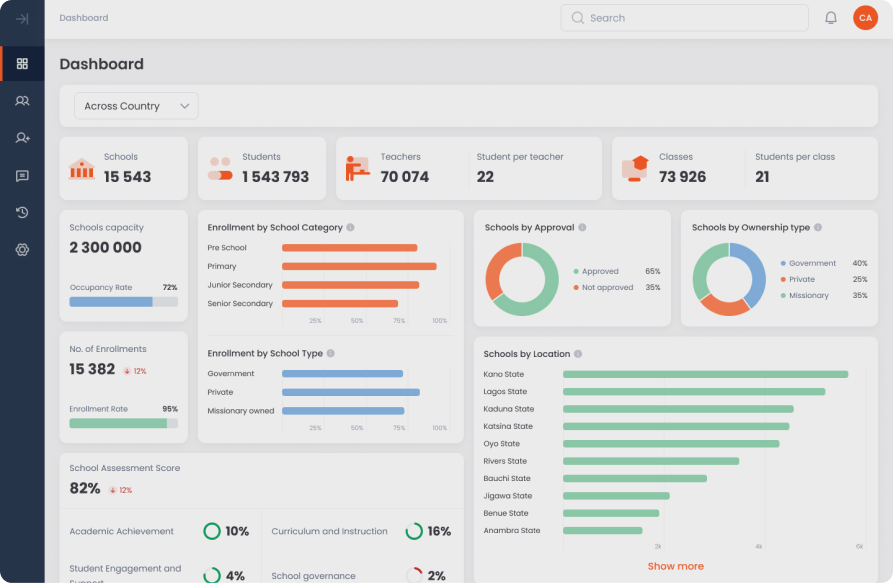Click the Not approved orange legend dot
Viewport: 893px width, 583px height.
pyautogui.click(x=576, y=288)
